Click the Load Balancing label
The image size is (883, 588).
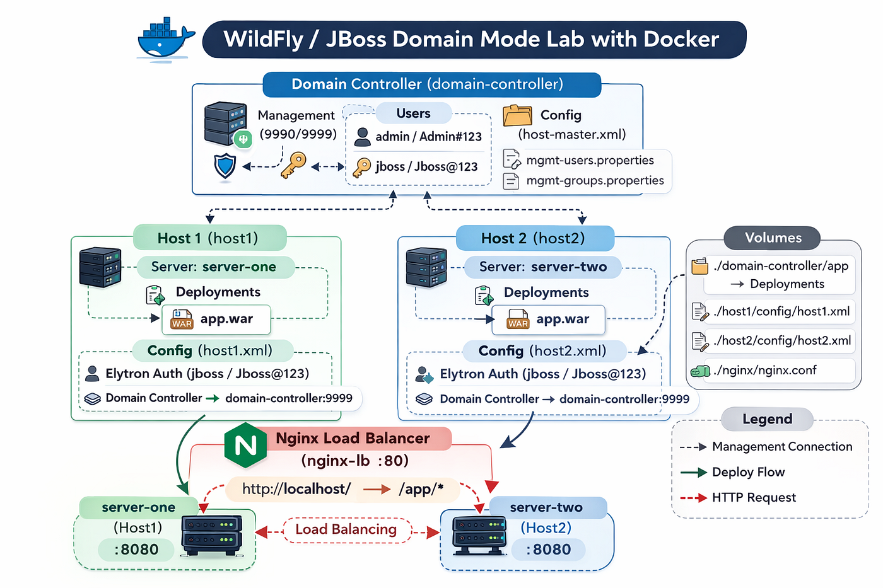(346, 529)
